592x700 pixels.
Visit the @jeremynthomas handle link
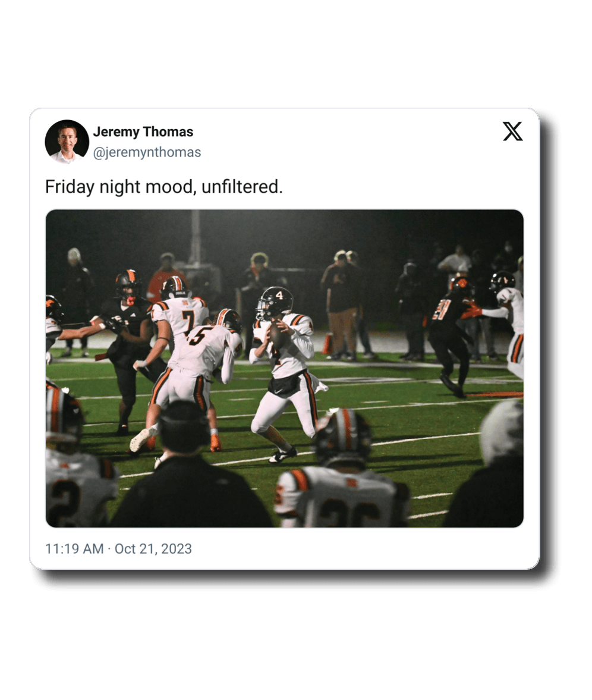[147, 152]
